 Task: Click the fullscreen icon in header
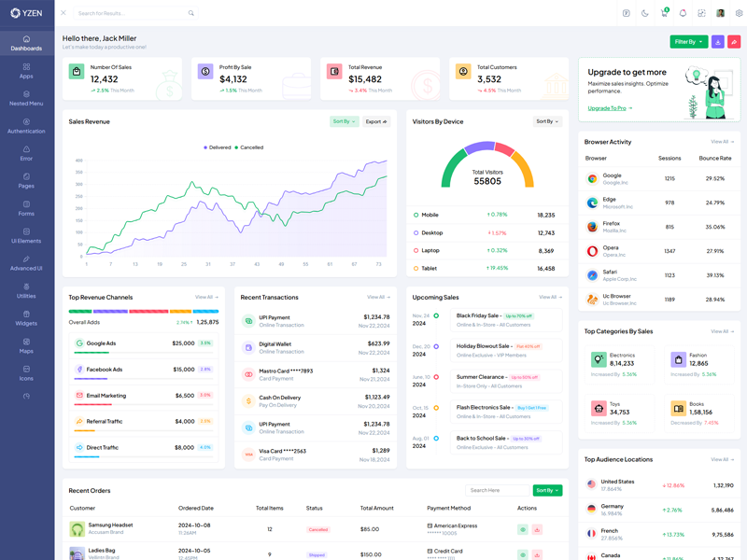click(701, 13)
